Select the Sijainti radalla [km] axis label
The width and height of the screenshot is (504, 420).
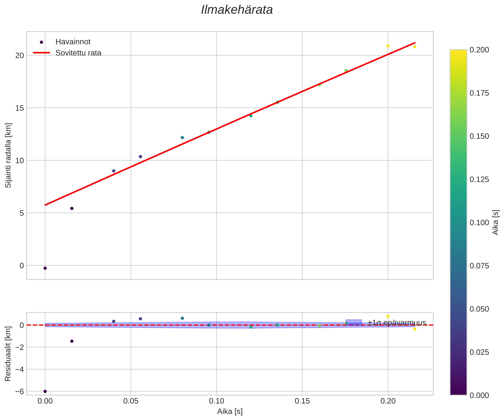(8, 155)
